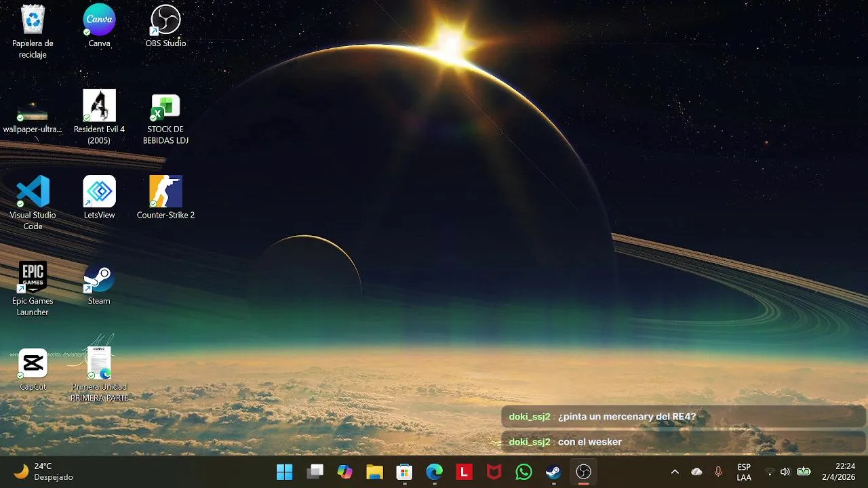Click the chat message 'con el wesker'
This screenshot has height=488, width=868.
coord(684,442)
